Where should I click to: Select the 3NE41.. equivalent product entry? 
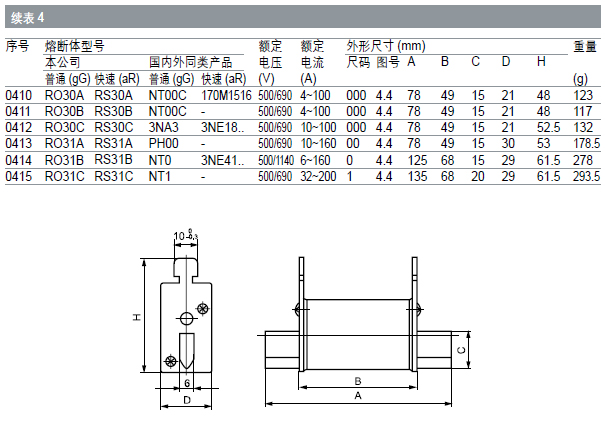pos(221,160)
